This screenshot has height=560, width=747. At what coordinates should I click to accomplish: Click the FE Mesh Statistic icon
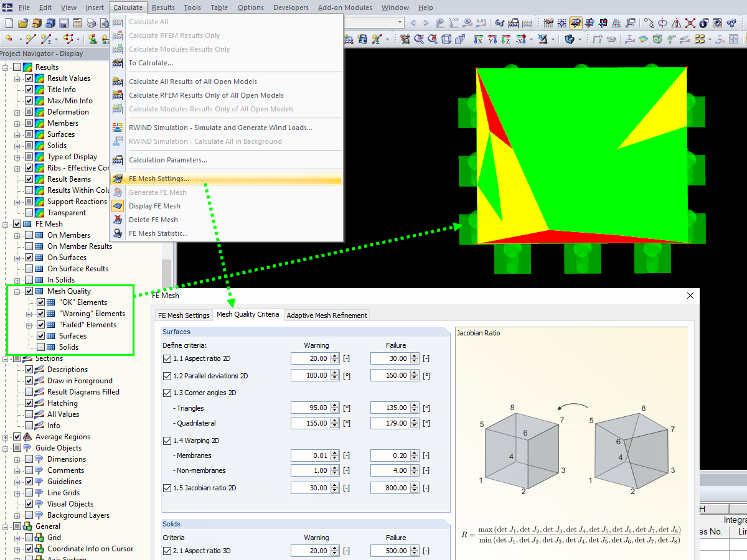tap(118, 233)
